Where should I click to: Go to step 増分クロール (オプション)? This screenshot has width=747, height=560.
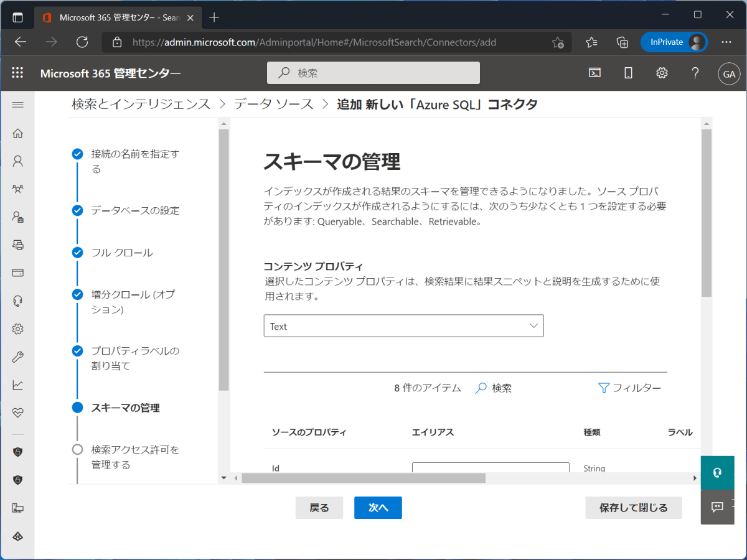(x=133, y=302)
